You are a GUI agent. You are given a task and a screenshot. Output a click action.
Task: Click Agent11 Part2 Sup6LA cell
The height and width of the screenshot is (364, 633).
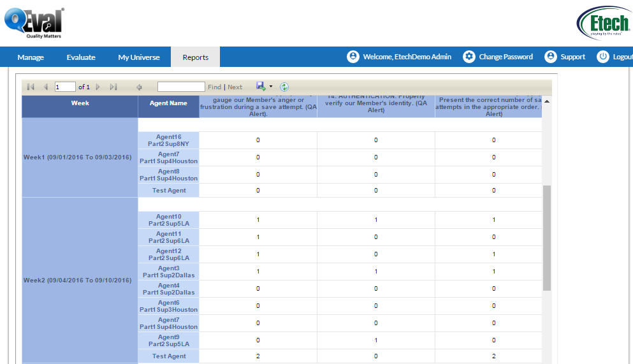click(x=168, y=237)
